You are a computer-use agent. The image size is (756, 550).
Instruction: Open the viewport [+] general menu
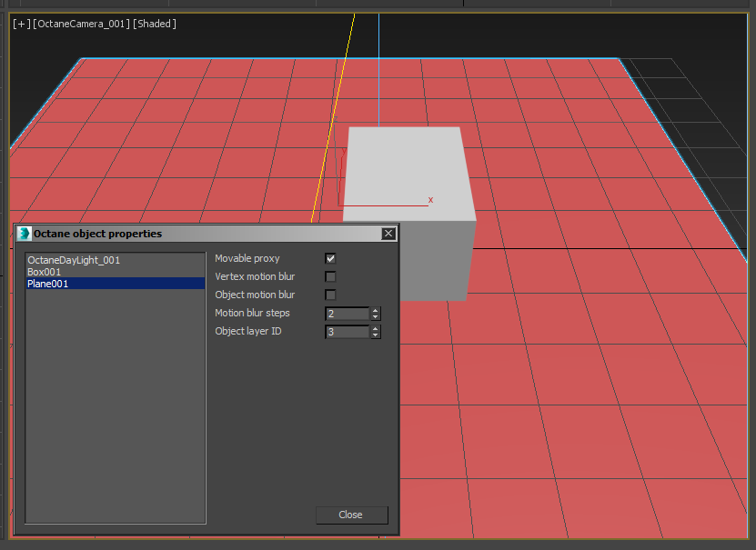tap(21, 24)
